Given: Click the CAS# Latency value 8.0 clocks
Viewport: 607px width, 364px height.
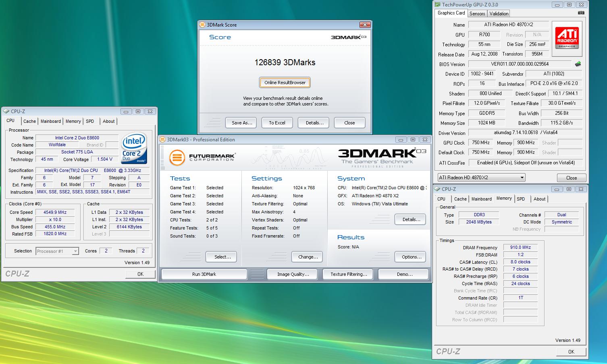Looking at the screenshot, I should point(520,262).
